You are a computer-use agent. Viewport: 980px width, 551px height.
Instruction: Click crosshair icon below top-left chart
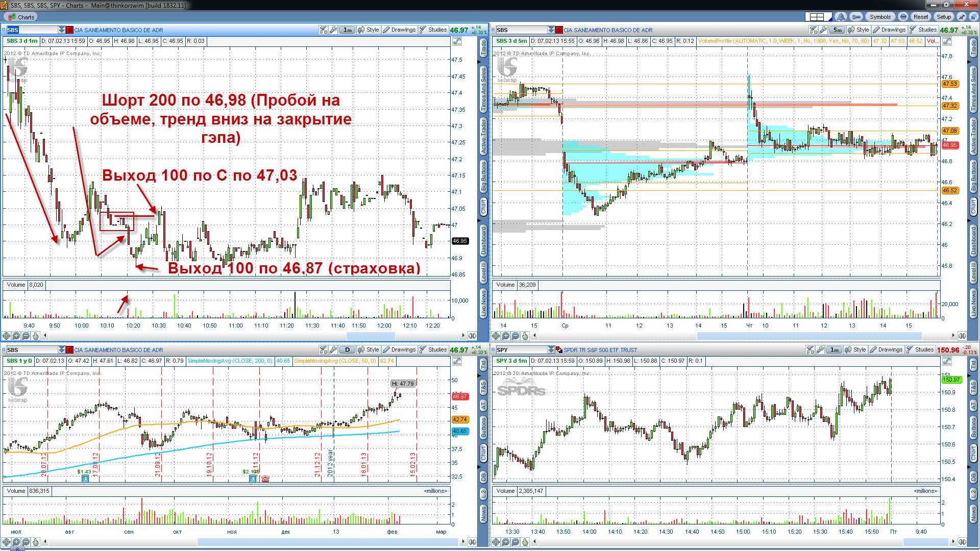7,336
